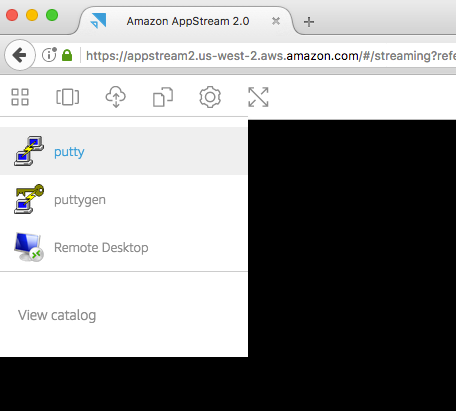This screenshot has height=411, width=456.
Task: Click the puttygen key icon
Action: (29, 199)
